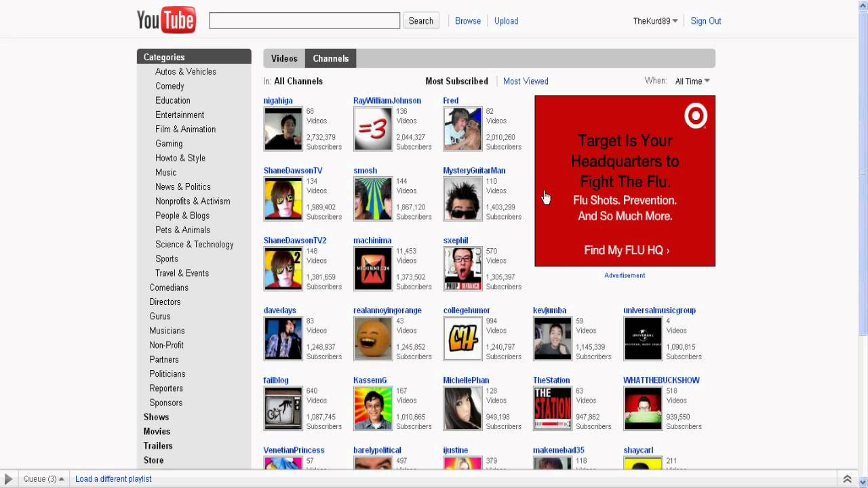Open MichellePhan channel thumbnail

[462, 408]
